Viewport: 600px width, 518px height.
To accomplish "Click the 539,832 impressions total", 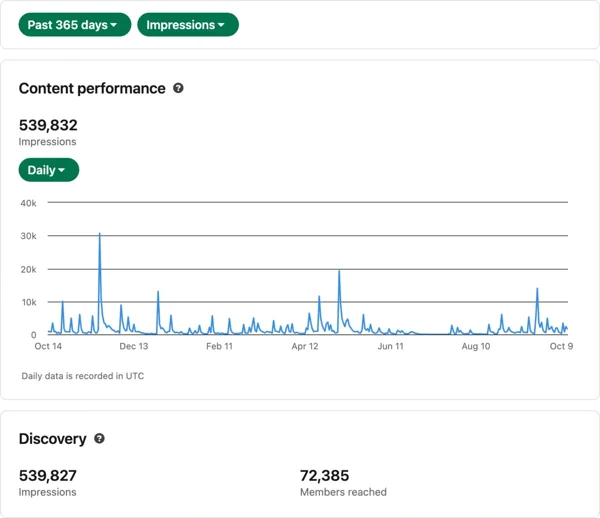I will (48, 125).
